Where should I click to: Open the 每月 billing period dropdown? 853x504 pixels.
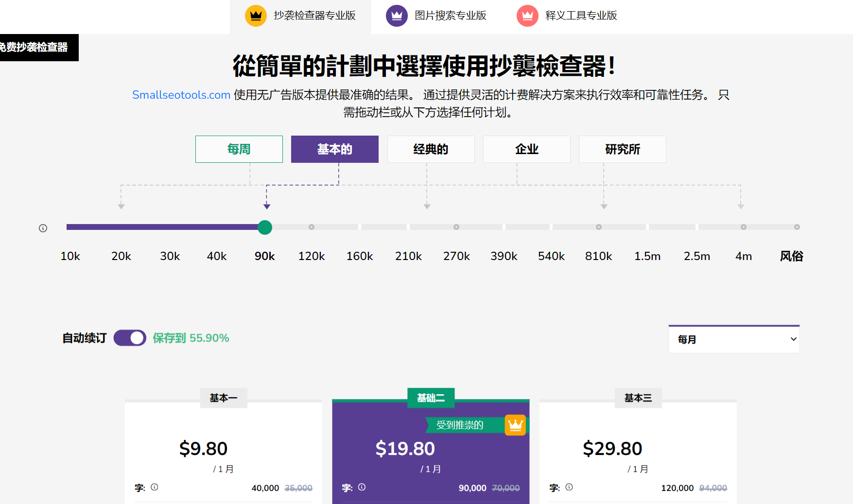tap(734, 339)
